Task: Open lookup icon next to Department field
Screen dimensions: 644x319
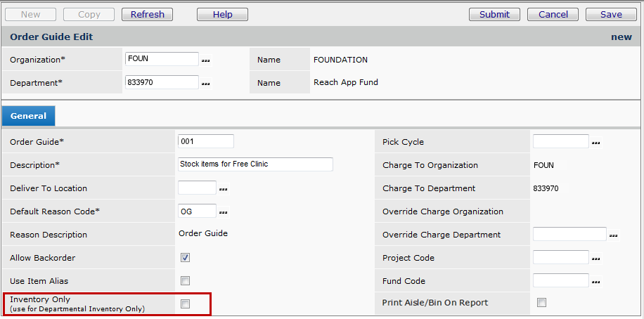Action: [206, 84]
